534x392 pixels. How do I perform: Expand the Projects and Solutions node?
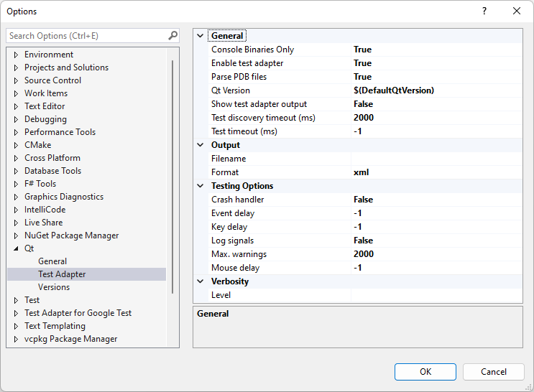click(x=16, y=67)
